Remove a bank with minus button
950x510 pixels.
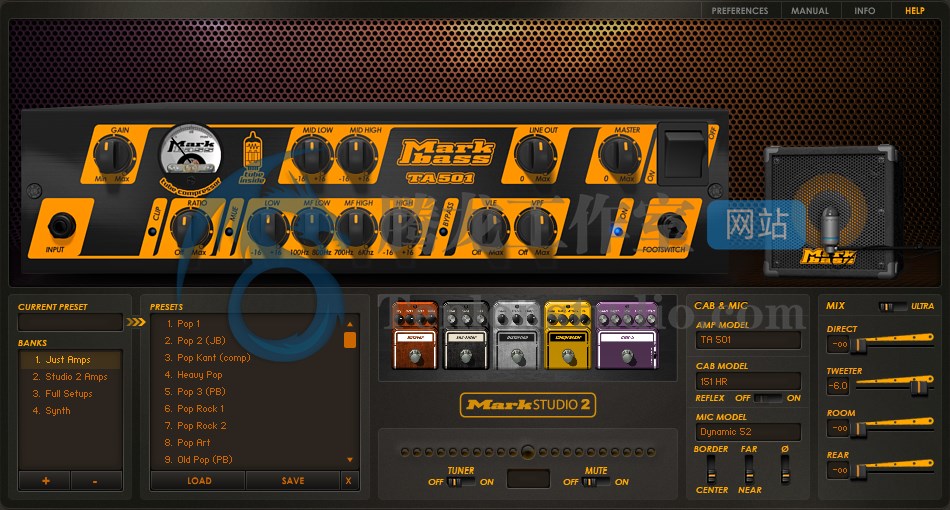click(96, 481)
